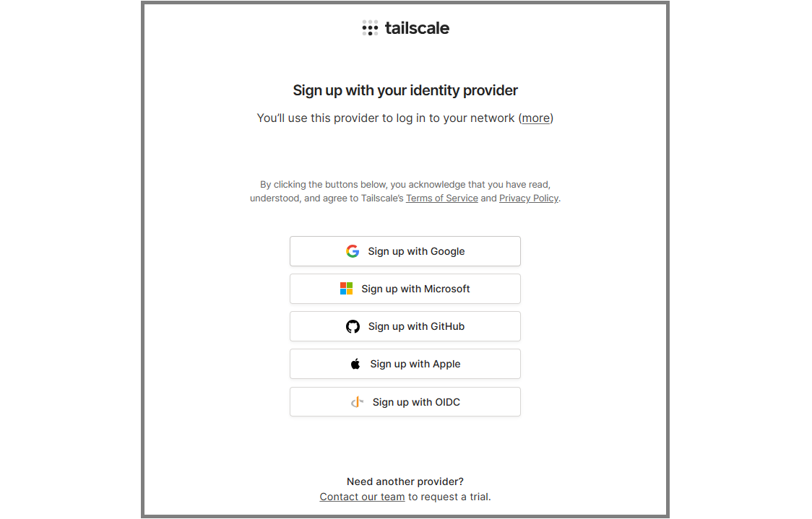Viewport: 812px width, 519px height.
Task: Click the "You'll use this provider" subtitle text
Action: 405,118
